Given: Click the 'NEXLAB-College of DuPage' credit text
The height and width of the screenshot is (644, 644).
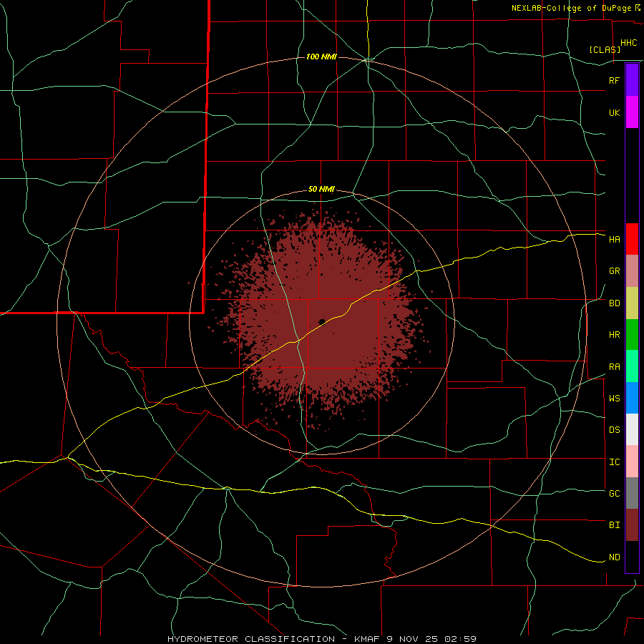Looking at the screenshot, I should pos(572,8).
